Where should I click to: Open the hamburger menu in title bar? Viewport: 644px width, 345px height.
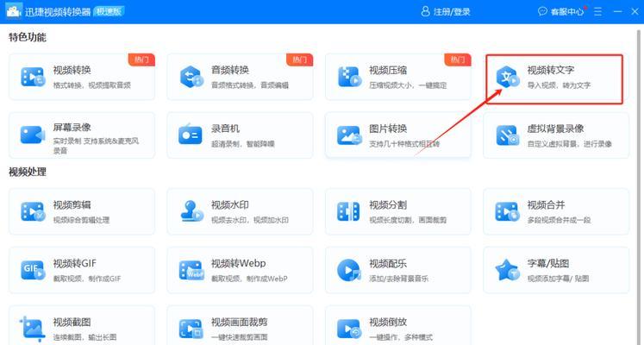coord(598,11)
